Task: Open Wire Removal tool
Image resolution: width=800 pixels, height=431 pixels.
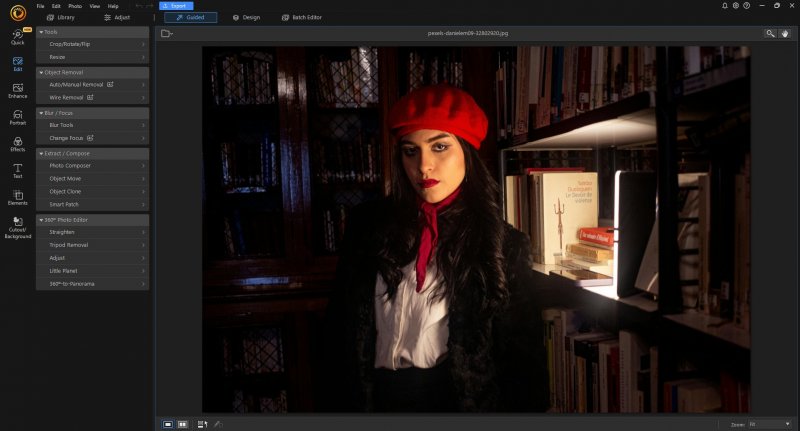Action: click(x=92, y=97)
